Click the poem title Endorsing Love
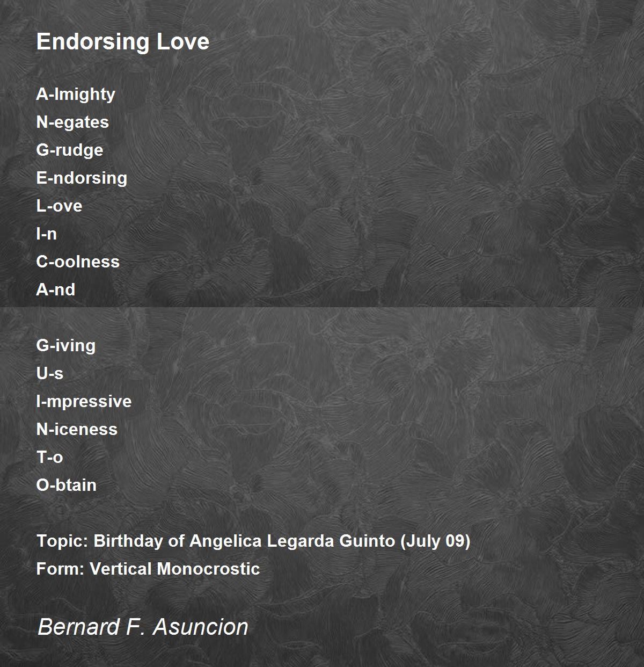 click(123, 41)
